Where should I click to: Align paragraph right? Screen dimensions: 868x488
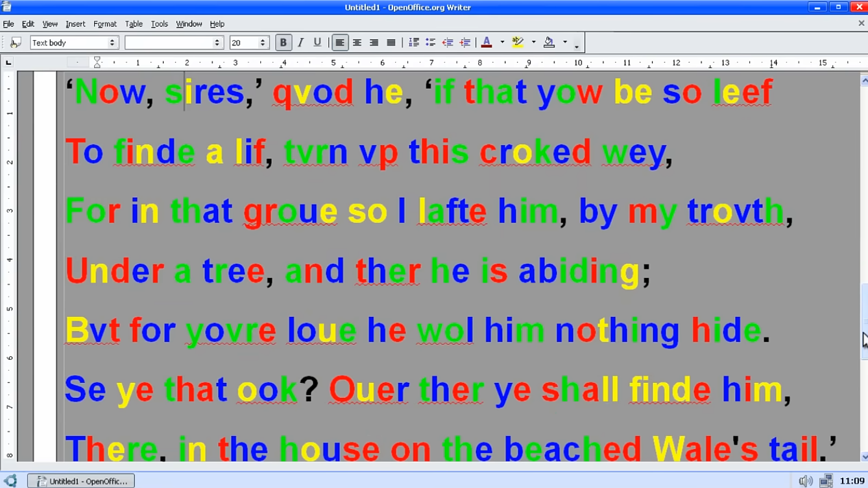point(374,43)
